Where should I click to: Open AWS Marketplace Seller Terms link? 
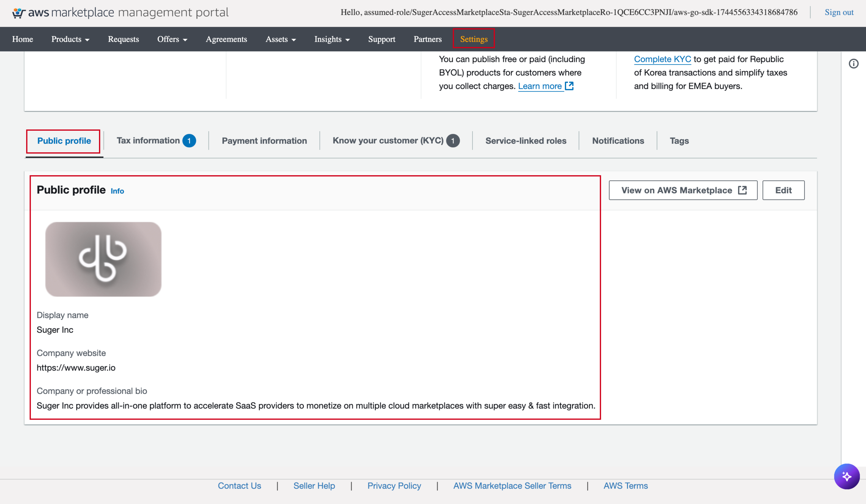pyautogui.click(x=512, y=486)
